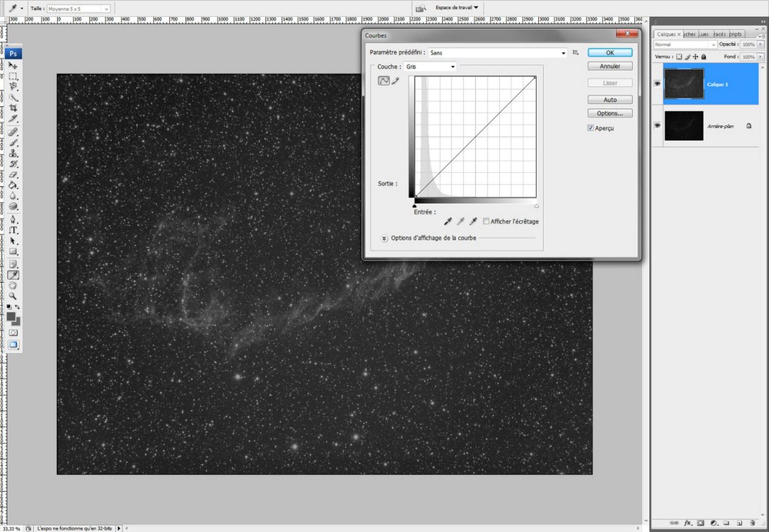Select the Paint Bucket tool
Screen dimensions: 769x532
tap(13, 185)
